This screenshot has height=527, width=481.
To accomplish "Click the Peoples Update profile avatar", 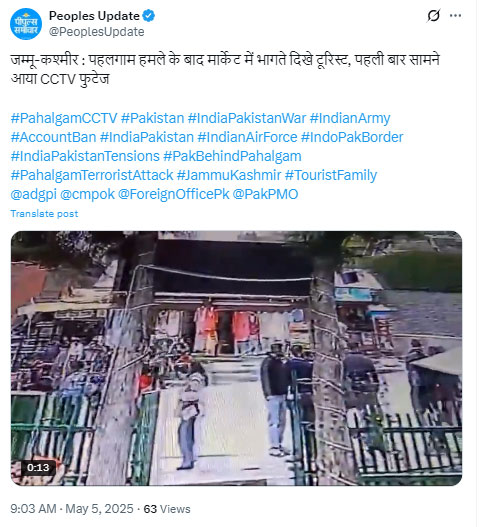I will click(x=26, y=24).
